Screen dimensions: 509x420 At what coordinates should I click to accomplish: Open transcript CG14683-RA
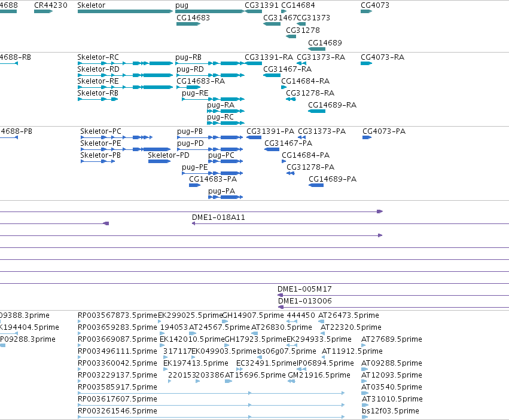click(188, 87)
